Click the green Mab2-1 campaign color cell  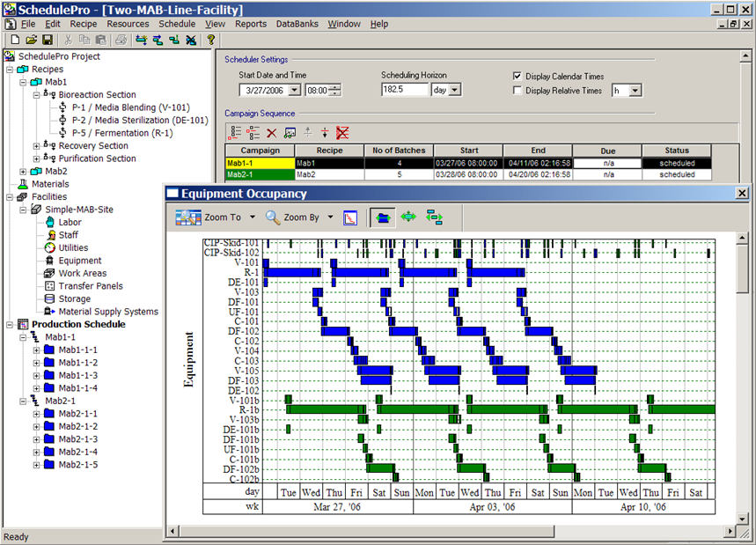(260, 174)
